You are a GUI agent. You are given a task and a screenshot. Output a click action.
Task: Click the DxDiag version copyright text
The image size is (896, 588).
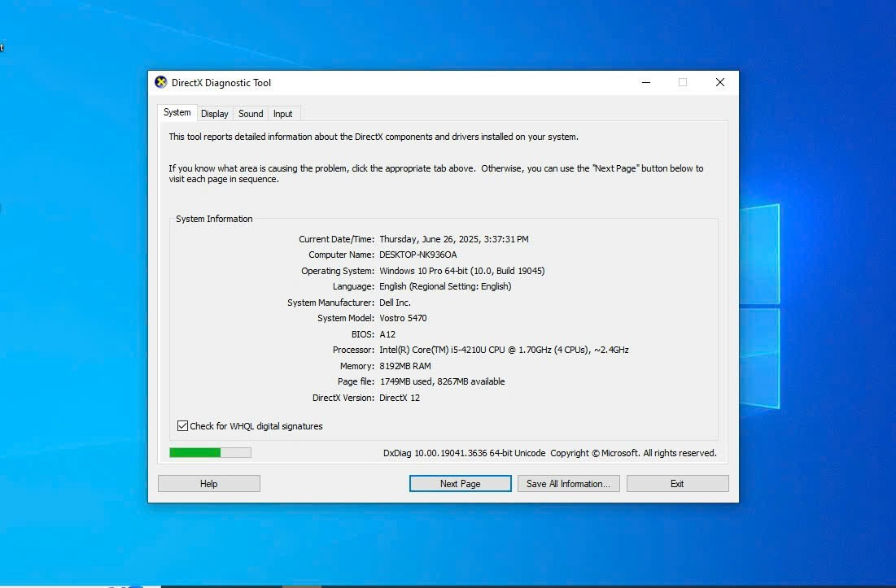point(549,453)
